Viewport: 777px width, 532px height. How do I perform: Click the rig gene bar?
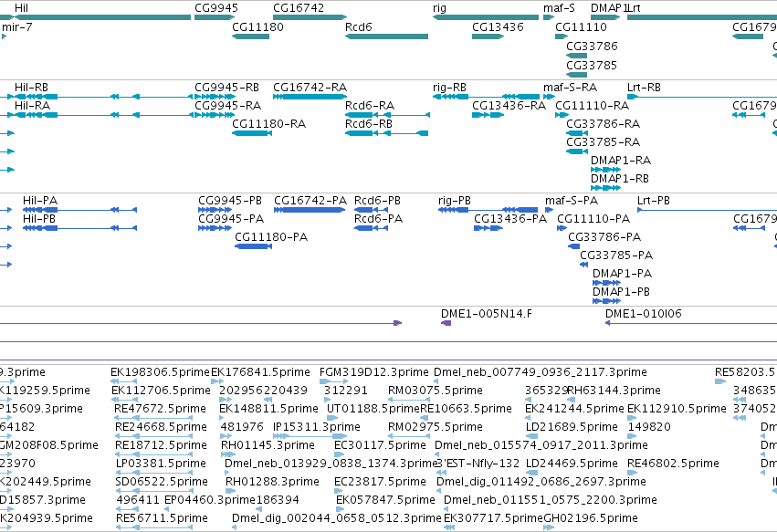486,17
